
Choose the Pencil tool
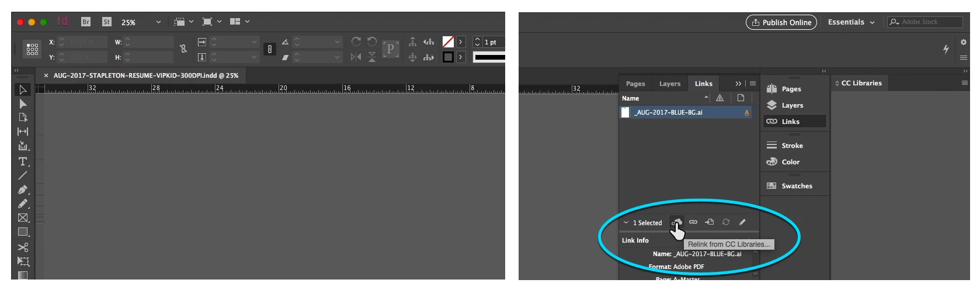pos(23,203)
